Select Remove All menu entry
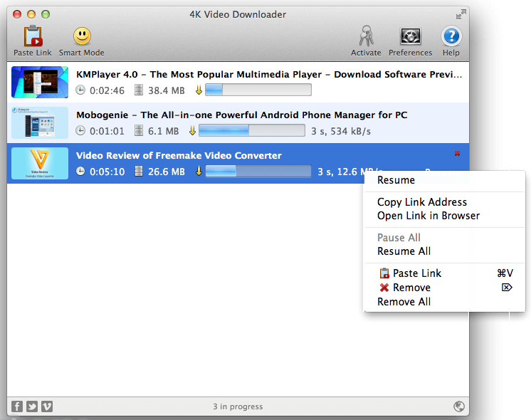The width and height of the screenshot is (531, 420). pos(404,302)
